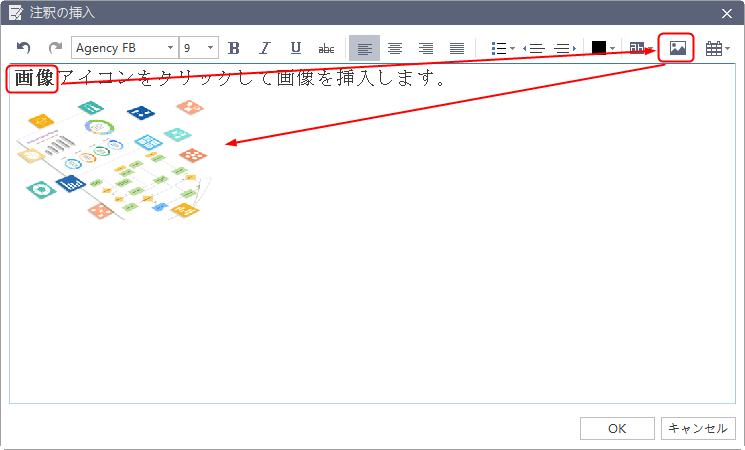
Task: Apply bullet list formatting
Action: (498, 48)
